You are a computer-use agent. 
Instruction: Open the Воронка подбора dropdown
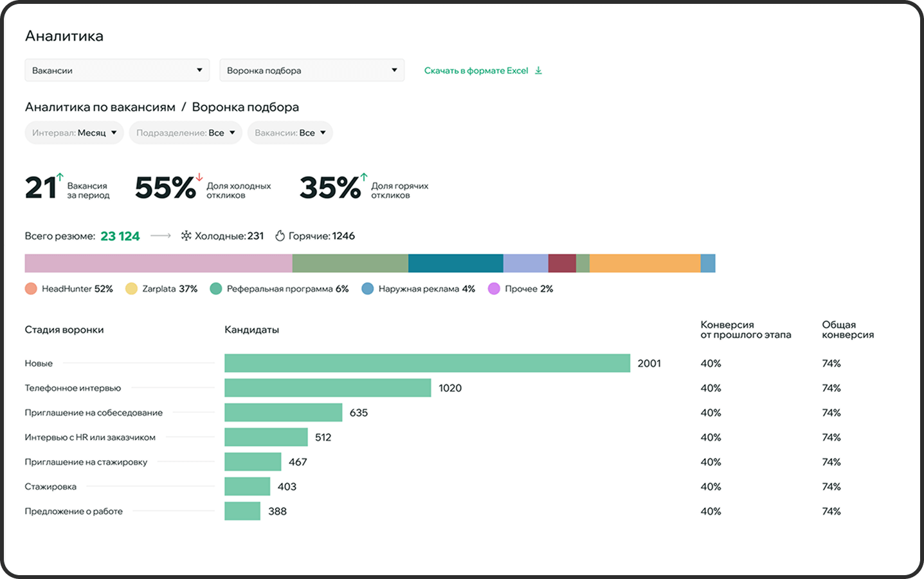point(312,70)
